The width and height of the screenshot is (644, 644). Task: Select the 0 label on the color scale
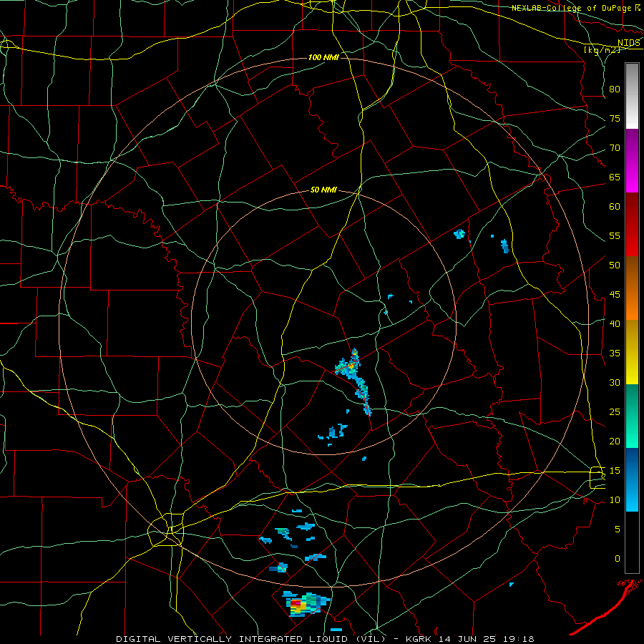(x=618, y=559)
